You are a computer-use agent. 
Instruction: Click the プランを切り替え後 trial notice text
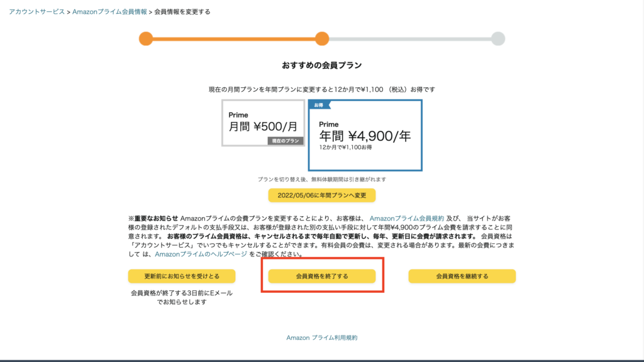(322, 179)
